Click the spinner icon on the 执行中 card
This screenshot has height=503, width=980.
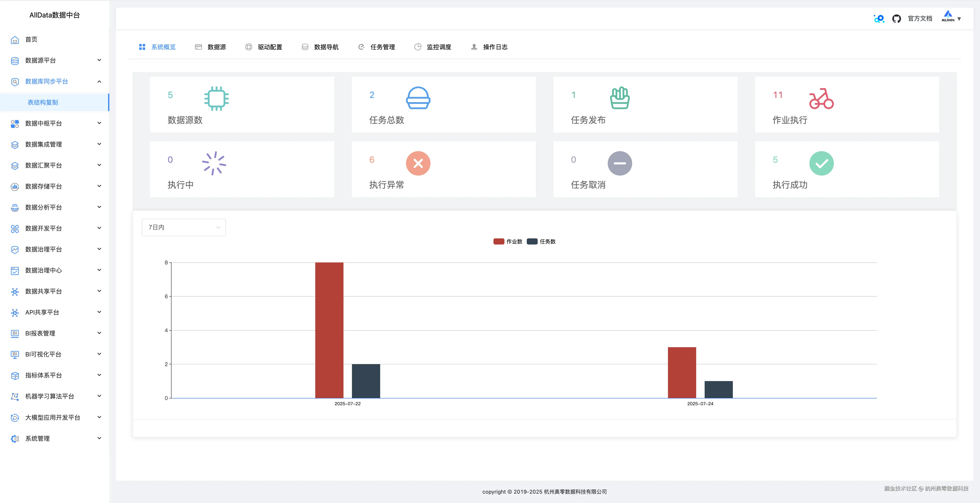pos(214,164)
